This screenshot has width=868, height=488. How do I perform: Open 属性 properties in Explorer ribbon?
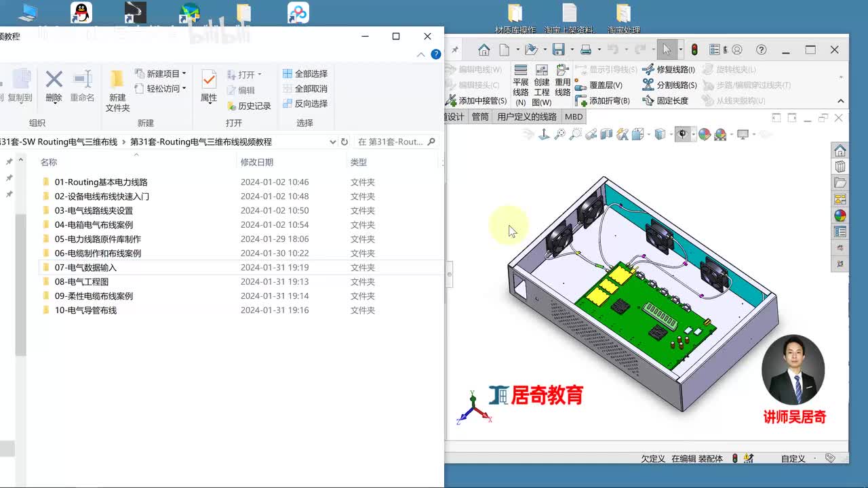209,86
